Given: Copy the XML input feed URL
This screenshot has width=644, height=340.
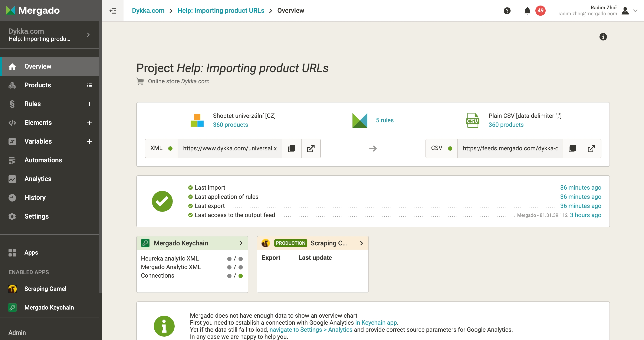Looking at the screenshot, I should pos(292,148).
